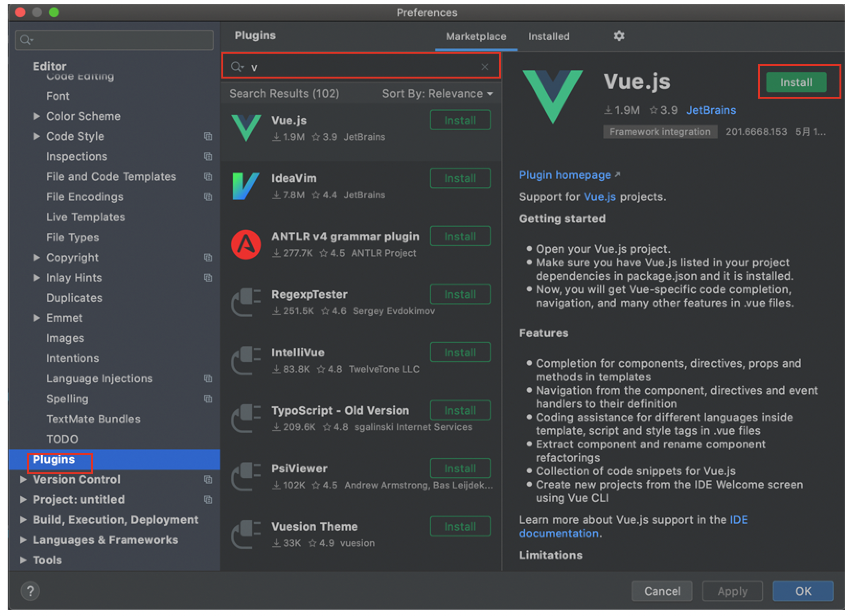Expand the Build, Execution, Deployment section

[23, 519]
